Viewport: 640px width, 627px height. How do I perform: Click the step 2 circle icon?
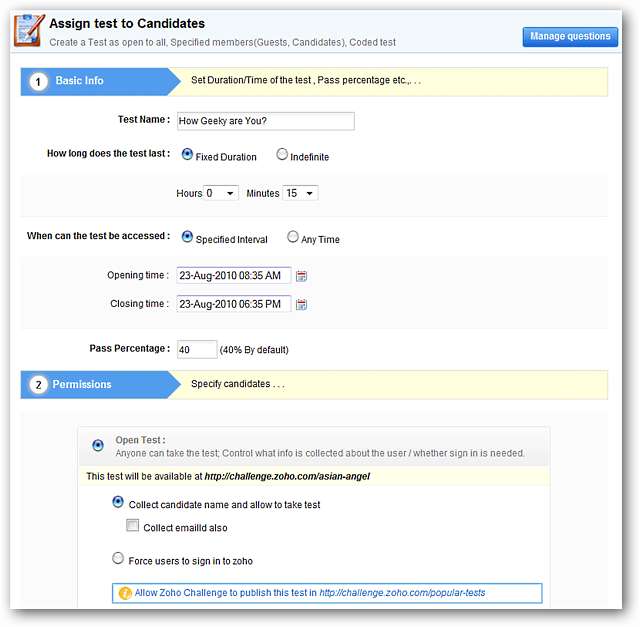[x=38, y=385]
